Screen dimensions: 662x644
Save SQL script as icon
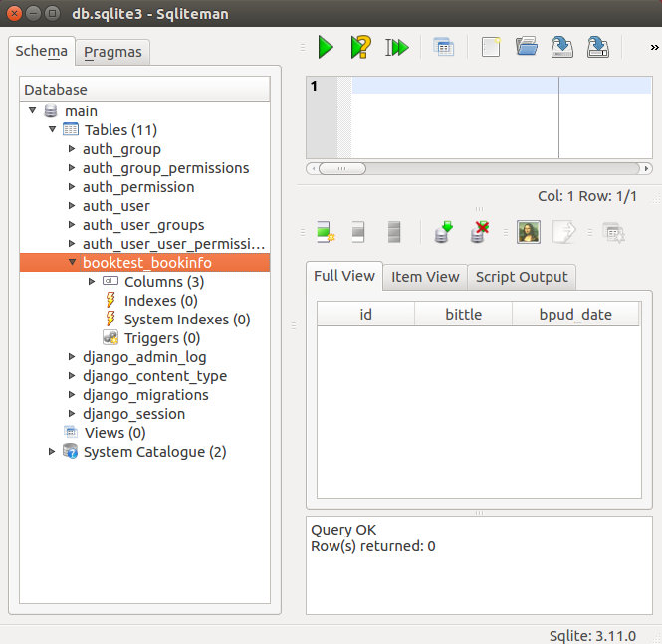pos(598,47)
